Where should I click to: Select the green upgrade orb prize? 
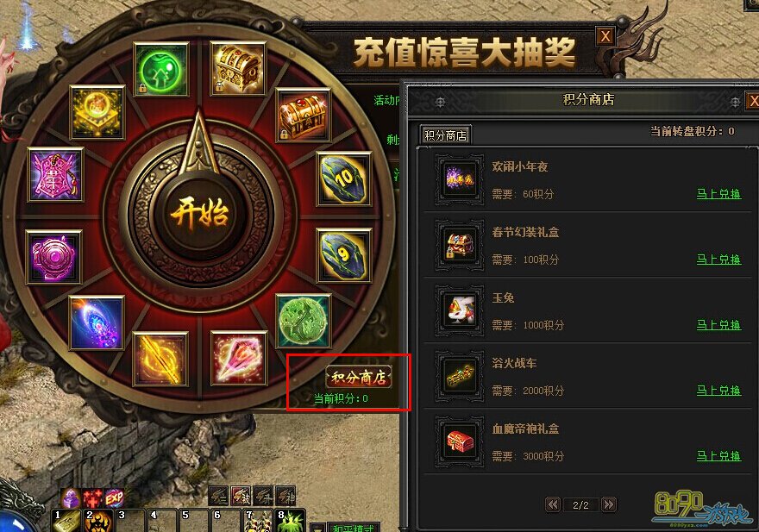(x=160, y=70)
